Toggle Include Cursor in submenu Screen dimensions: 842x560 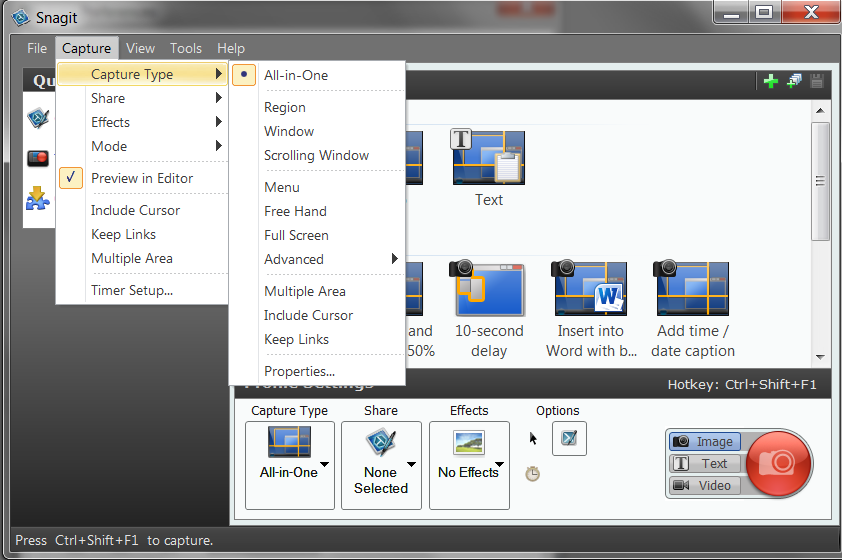pyautogui.click(x=317, y=315)
